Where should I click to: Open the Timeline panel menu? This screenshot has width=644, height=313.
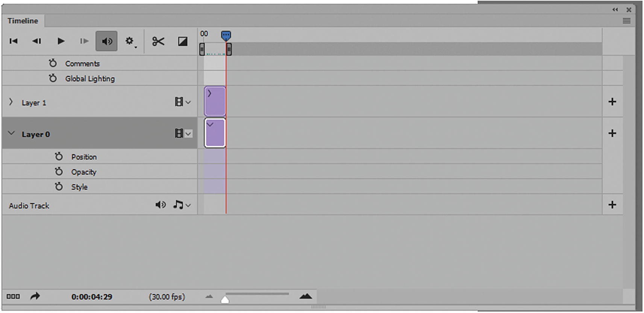626,21
